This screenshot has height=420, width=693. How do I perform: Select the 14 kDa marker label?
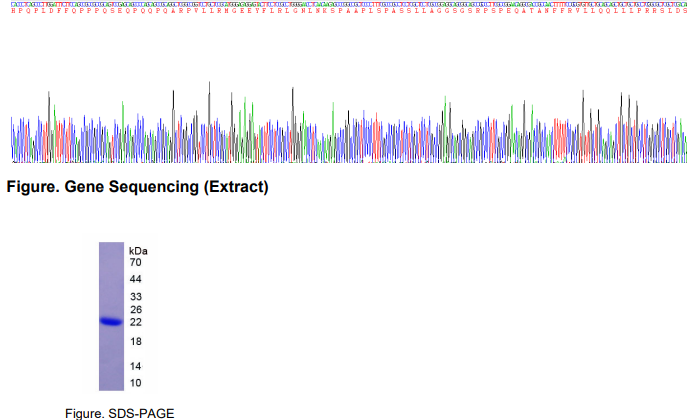[x=135, y=366]
